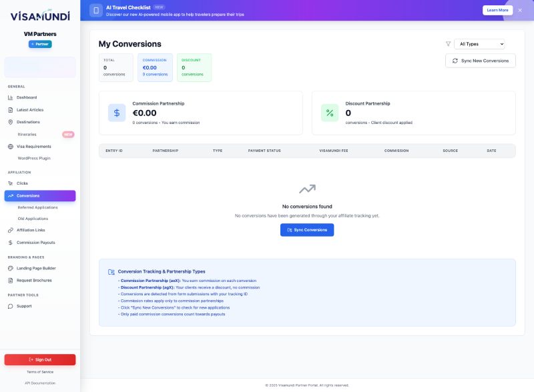This screenshot has width=534, height=392.
Task: Click the percent Discount Partnership icon
Action: [330, 113]
